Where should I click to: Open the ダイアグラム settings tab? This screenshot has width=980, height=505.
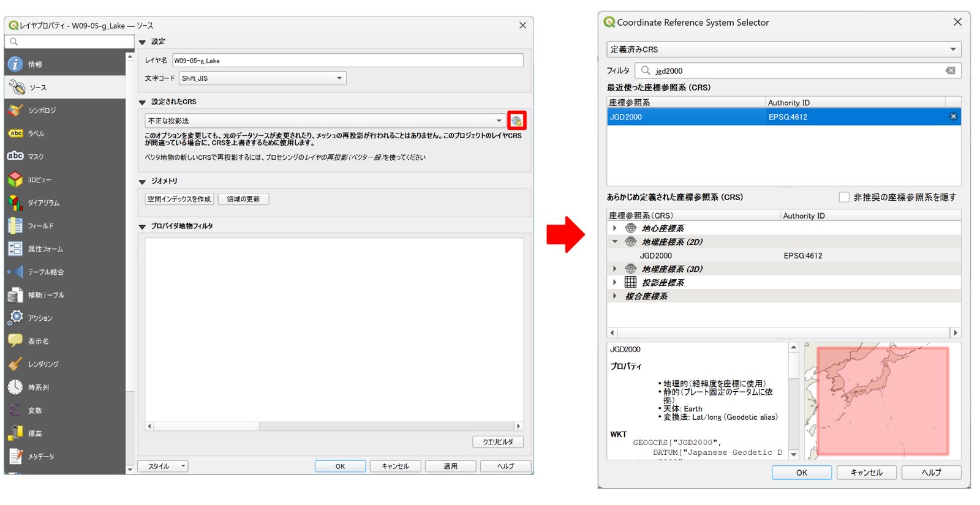point(65,203)
